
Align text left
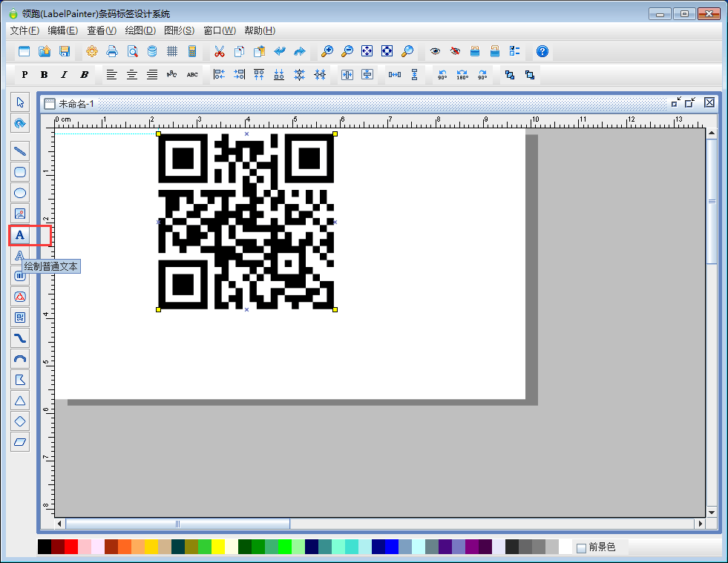click(x=111, y=75)
